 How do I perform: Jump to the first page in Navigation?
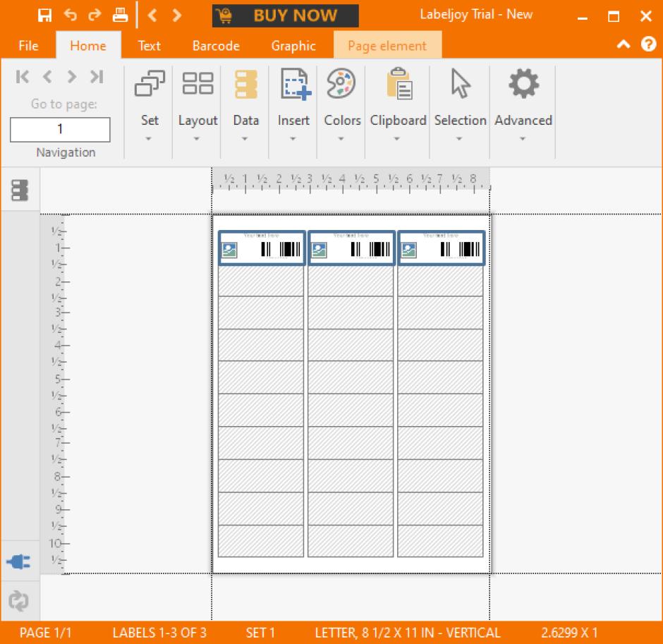23,77
